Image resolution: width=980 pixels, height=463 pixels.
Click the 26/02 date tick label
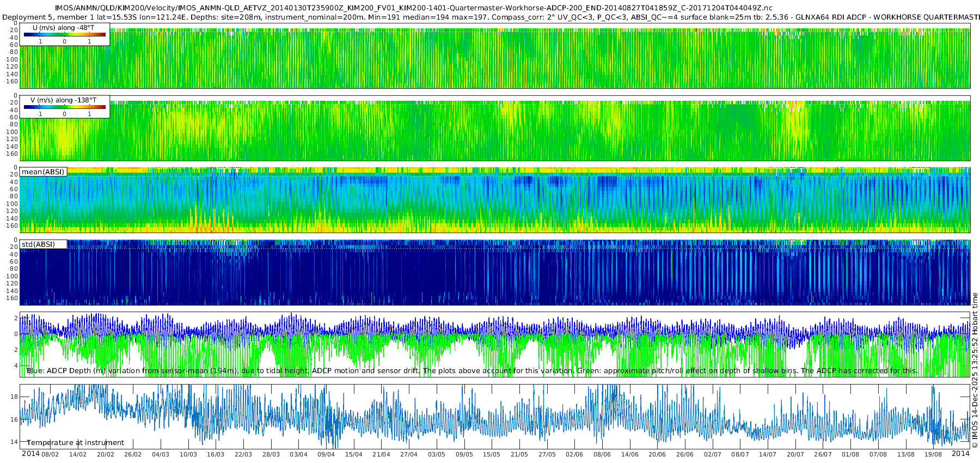(133, 454)
